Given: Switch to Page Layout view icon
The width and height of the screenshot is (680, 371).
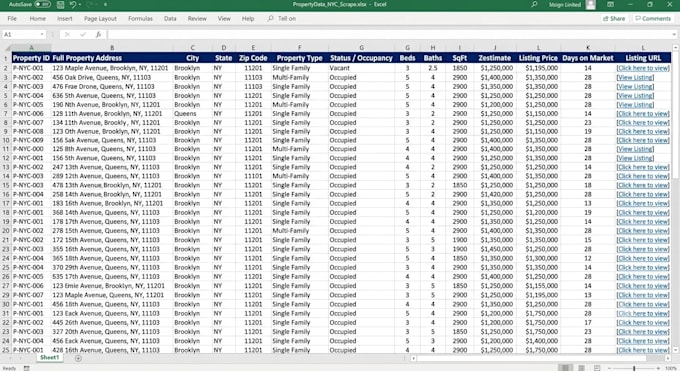Looking at the screenshot, I should tap(581, 368).
